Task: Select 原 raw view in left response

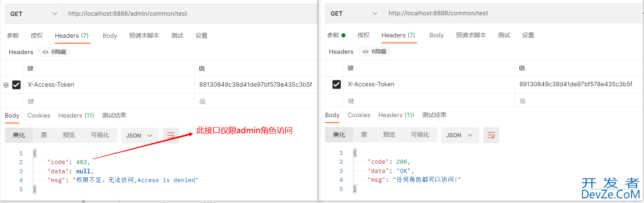Action: 44,135
